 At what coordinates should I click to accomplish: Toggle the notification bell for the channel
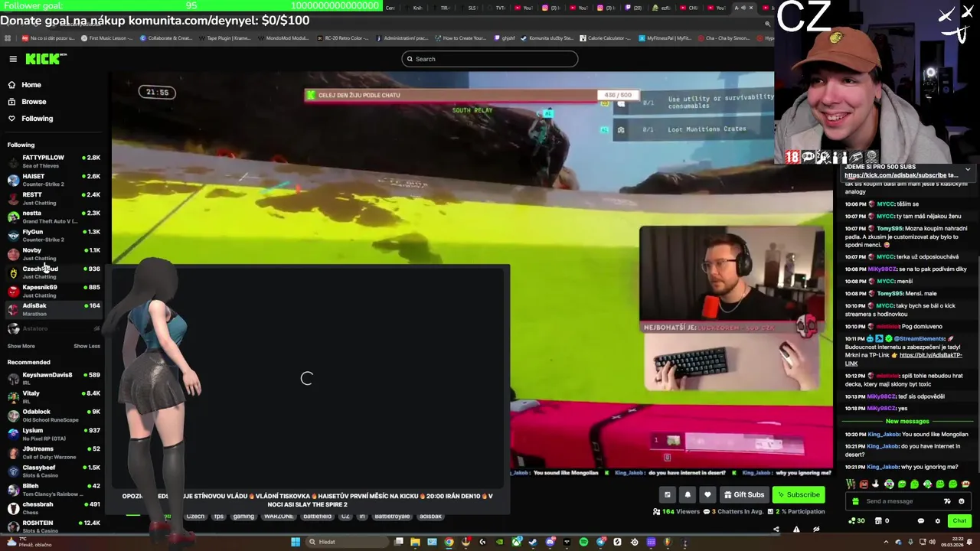coord(688,495)
